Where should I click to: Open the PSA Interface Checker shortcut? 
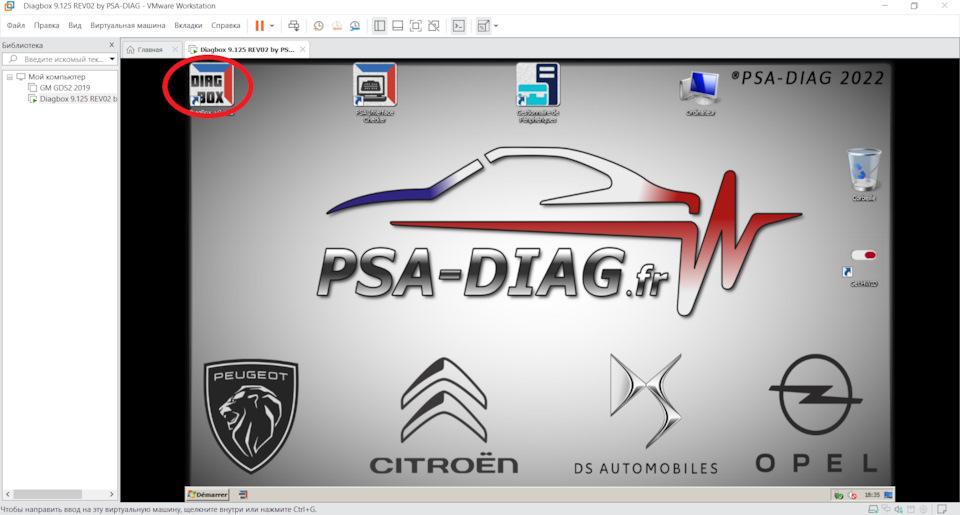375,92
